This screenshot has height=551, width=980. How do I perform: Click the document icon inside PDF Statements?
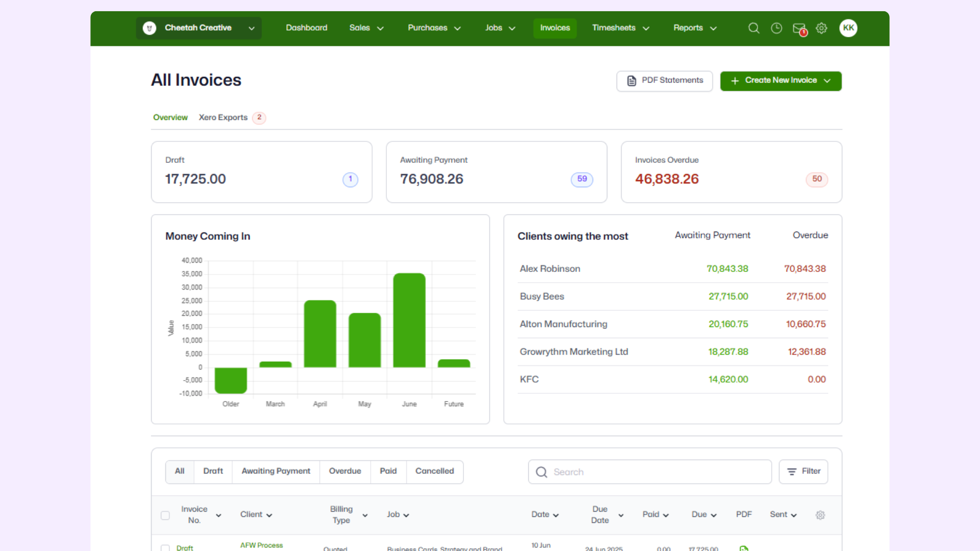tap(631, 81)
